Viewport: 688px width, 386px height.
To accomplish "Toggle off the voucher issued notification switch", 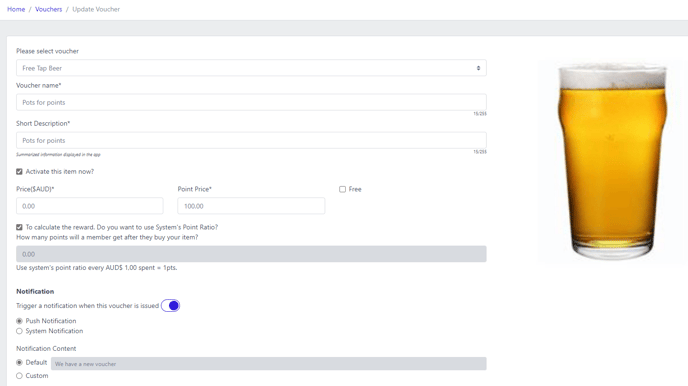I will pos(170,305).
